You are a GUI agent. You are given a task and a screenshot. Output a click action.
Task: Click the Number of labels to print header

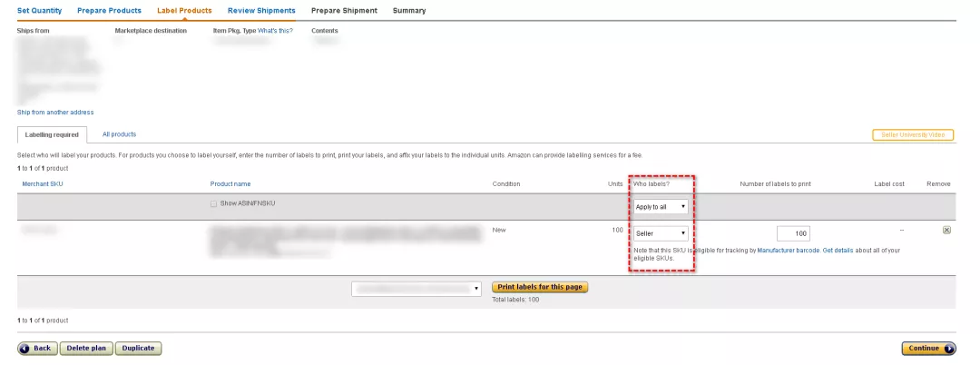pos(775,184)
